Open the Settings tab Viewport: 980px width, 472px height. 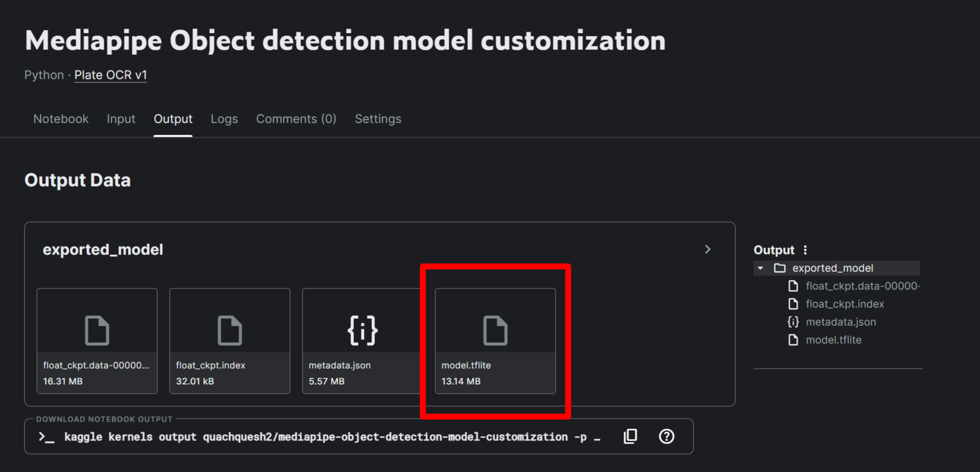click(x=378, y=119)
